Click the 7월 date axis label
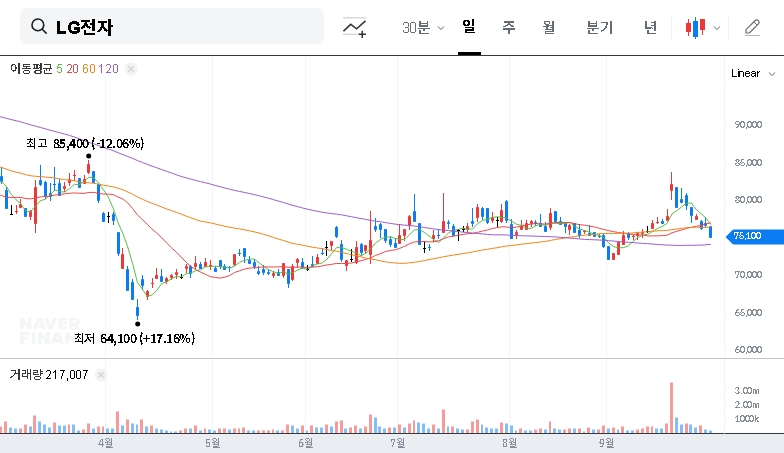The height and width of the screenshot is (453, 784). (398, 443)
